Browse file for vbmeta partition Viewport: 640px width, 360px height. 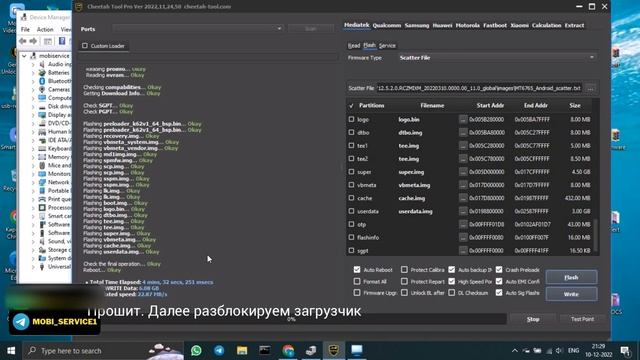click(x=463, y=185)
